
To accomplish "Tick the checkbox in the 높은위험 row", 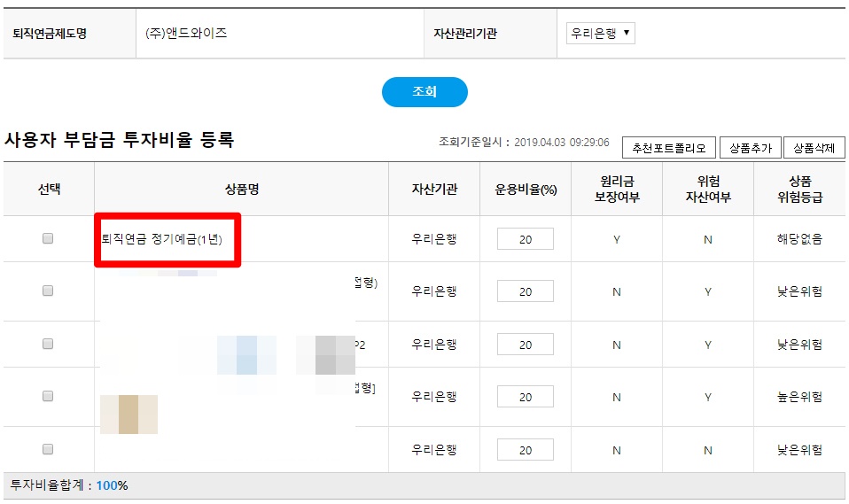I will pyautogui.click(x=48, y=396).
